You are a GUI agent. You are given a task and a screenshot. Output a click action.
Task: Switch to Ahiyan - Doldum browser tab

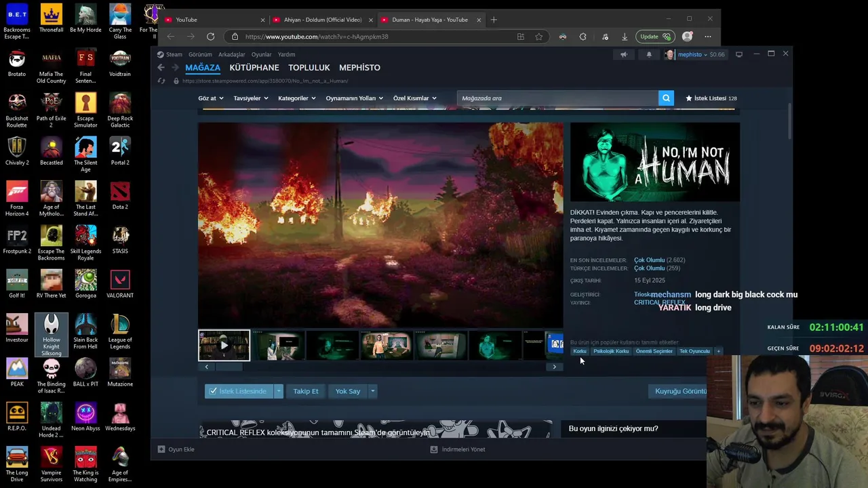tap(323, 20)
